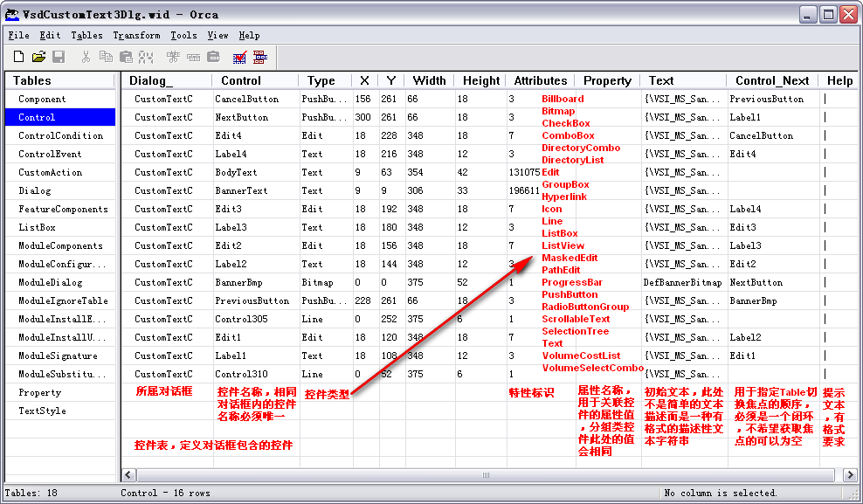Select the Dialog table
863x504 pixels.
35,190
